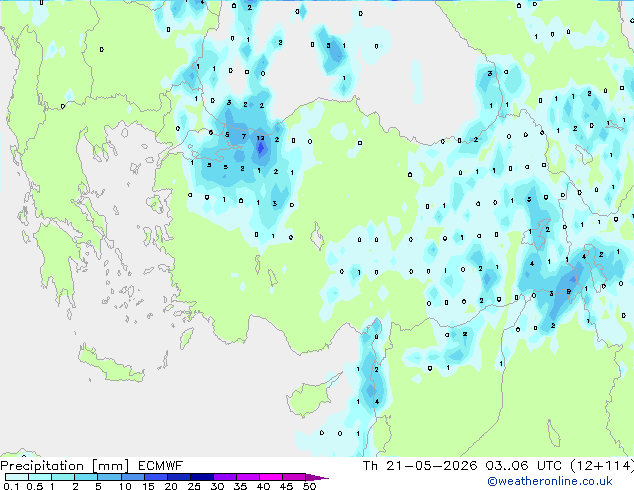The image size is (634, 490).
Task: Click the legend label '0.1'
Action: 11,486
